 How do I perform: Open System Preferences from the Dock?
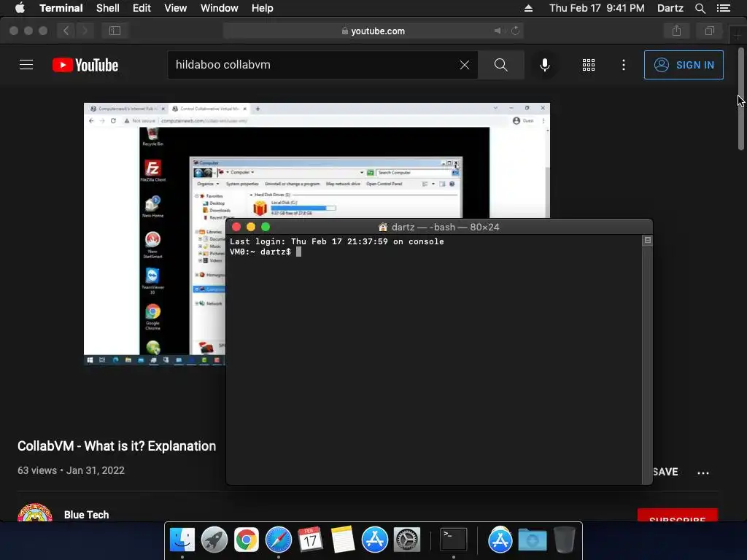point(406,540)
